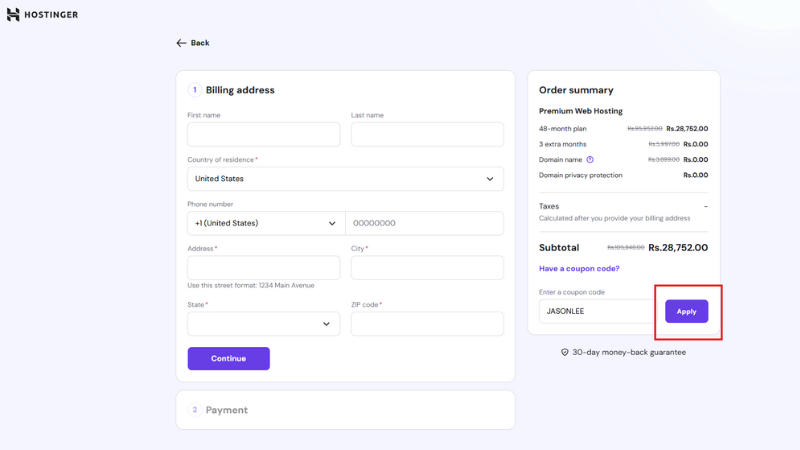Click the 'Premium Web Hosting' text

pyautogui.click(x=581, y=111)
